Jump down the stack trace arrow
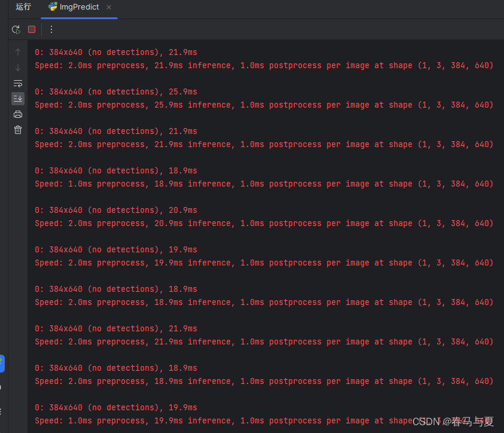504x433 pixels. 18,68
